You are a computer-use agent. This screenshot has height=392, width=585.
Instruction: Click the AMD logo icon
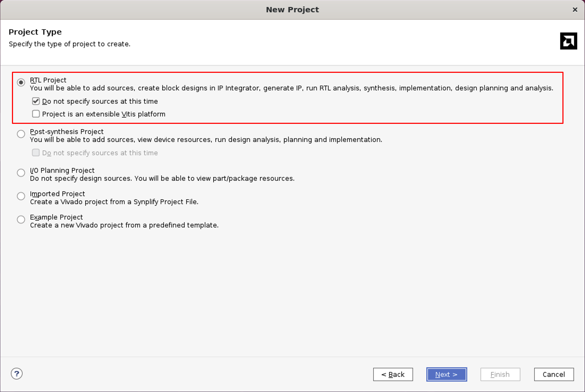568,41
